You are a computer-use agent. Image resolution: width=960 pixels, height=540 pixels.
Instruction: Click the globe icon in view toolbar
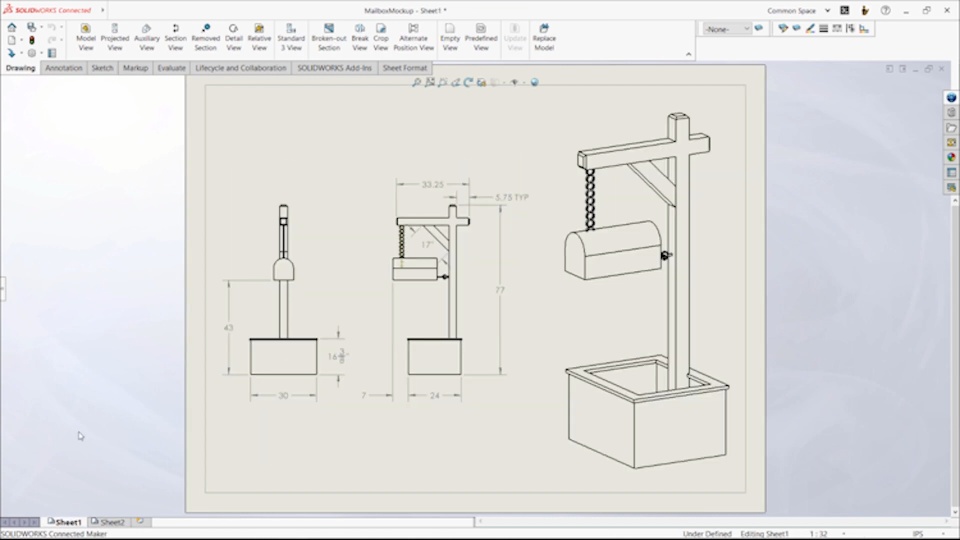534,82
